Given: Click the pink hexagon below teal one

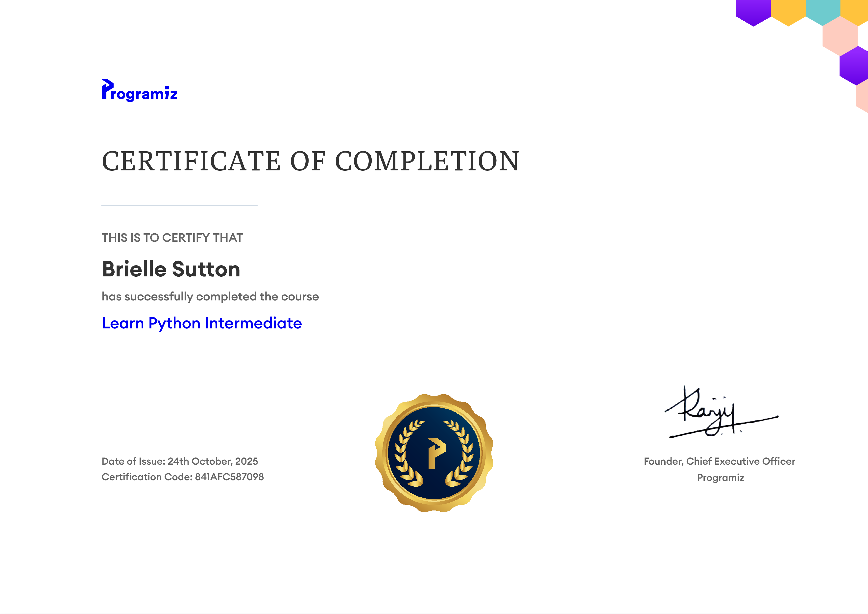Looking at the screenshot, I should 840,36.
